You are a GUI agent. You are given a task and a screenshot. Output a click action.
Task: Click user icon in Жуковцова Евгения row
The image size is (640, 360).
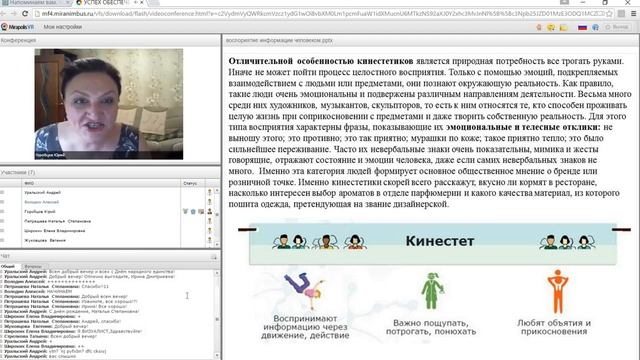210,240
